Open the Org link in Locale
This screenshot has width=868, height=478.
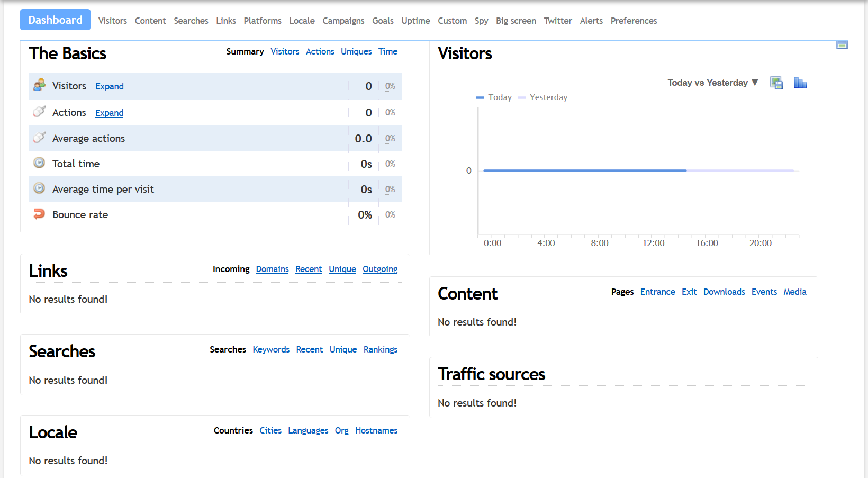point(342,430)
